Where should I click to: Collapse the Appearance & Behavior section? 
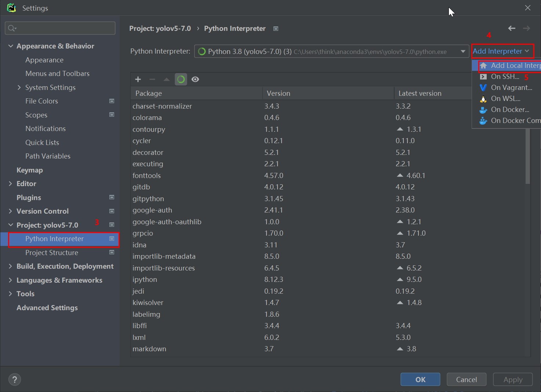11,46
